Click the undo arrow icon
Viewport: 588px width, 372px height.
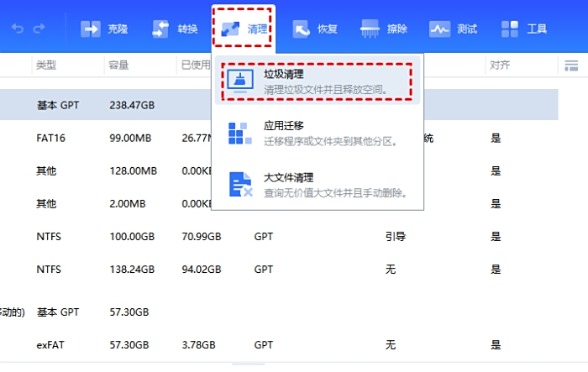(18, 29)
